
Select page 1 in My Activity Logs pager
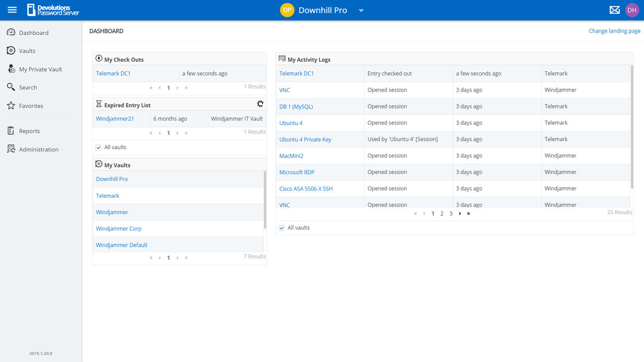433,213
